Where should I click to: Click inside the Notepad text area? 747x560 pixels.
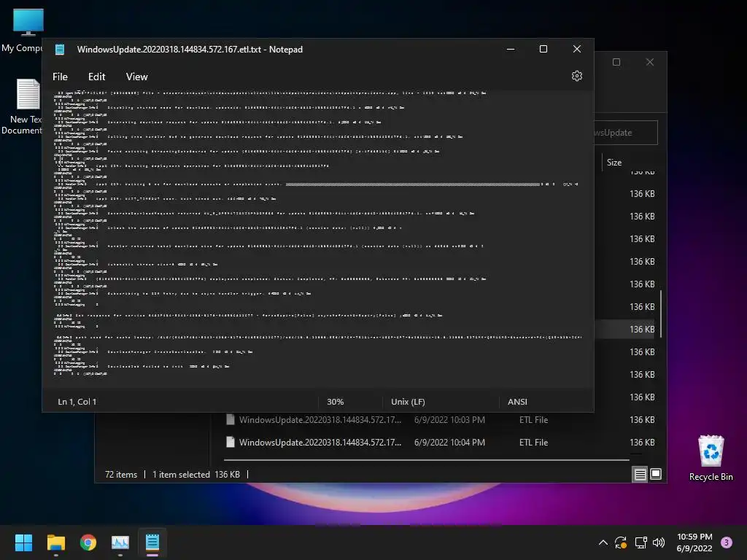coord(317,238)
